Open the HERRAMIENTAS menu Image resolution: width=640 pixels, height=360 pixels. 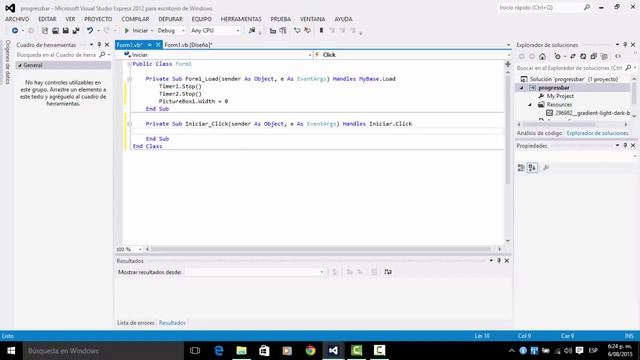coord(241,19)
